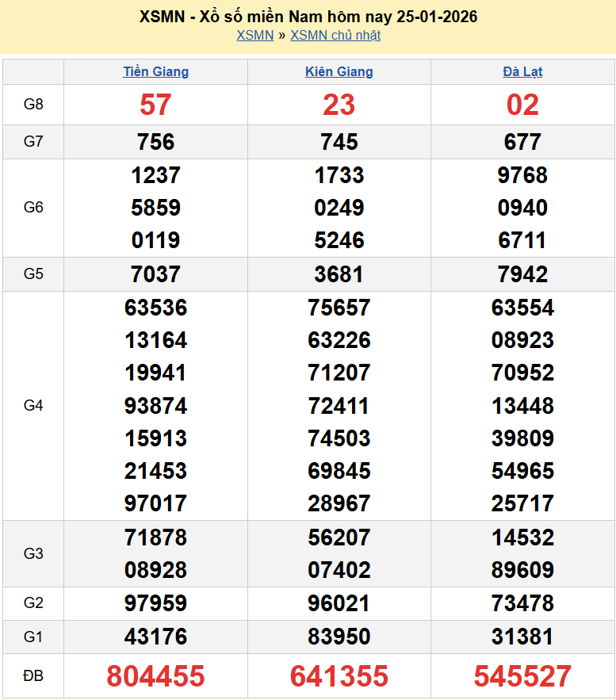
Task: Open the Tiền Giang province link
Action: 155,71
